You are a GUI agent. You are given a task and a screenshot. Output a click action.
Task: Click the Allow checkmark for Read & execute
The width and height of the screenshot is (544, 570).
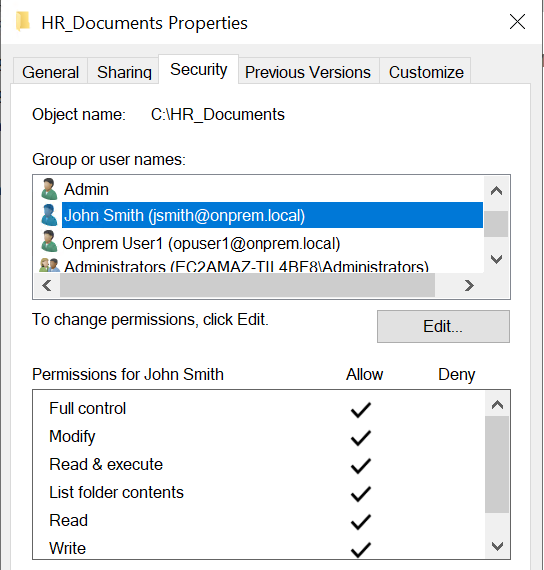tap(361, 466)
